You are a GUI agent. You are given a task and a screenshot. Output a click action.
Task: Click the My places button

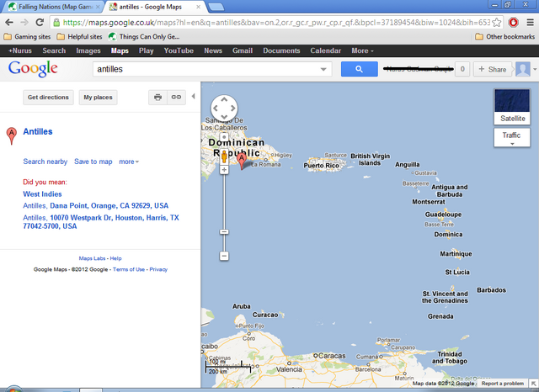click(x=98, y=97)
